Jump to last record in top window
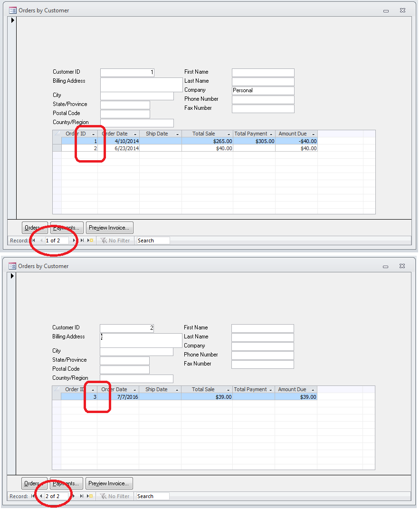This screenshot has height=510, width=420. coord(82,241)
